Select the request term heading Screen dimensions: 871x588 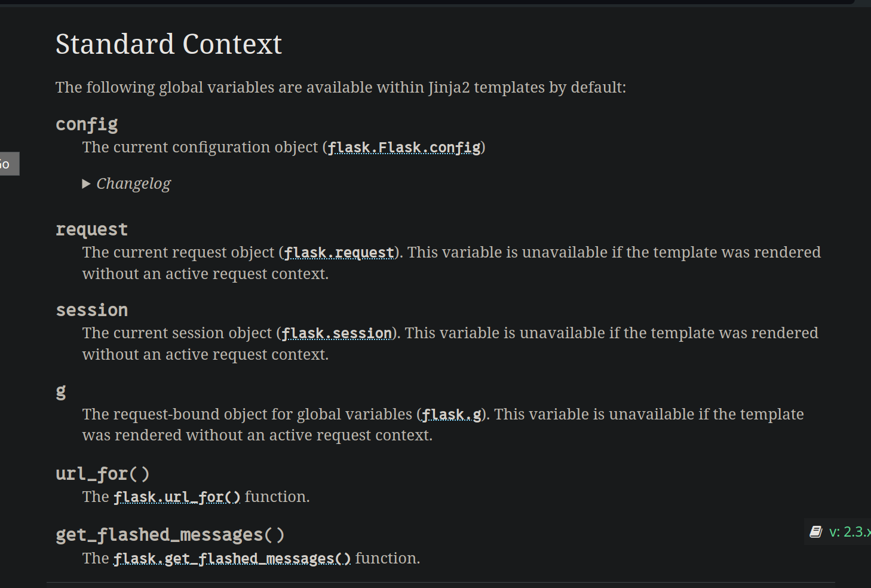(x=91, y=228)
